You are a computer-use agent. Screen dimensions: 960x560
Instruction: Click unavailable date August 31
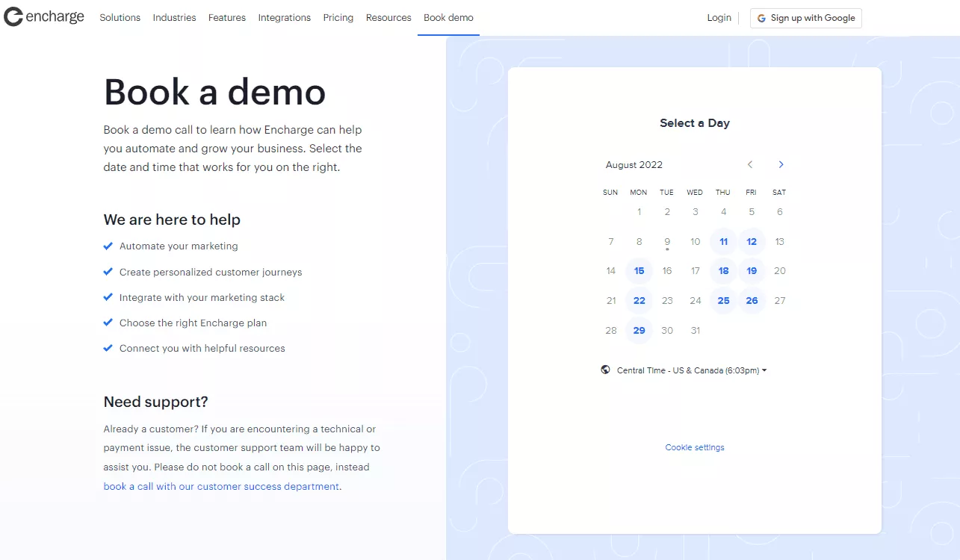(696, 331)
